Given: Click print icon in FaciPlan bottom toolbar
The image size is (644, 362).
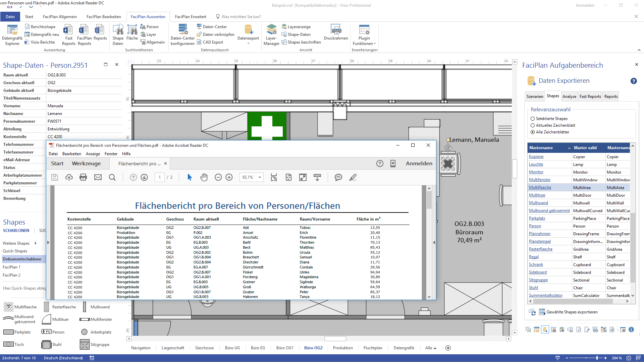Looking at the screenshot, I should point(595,330).
